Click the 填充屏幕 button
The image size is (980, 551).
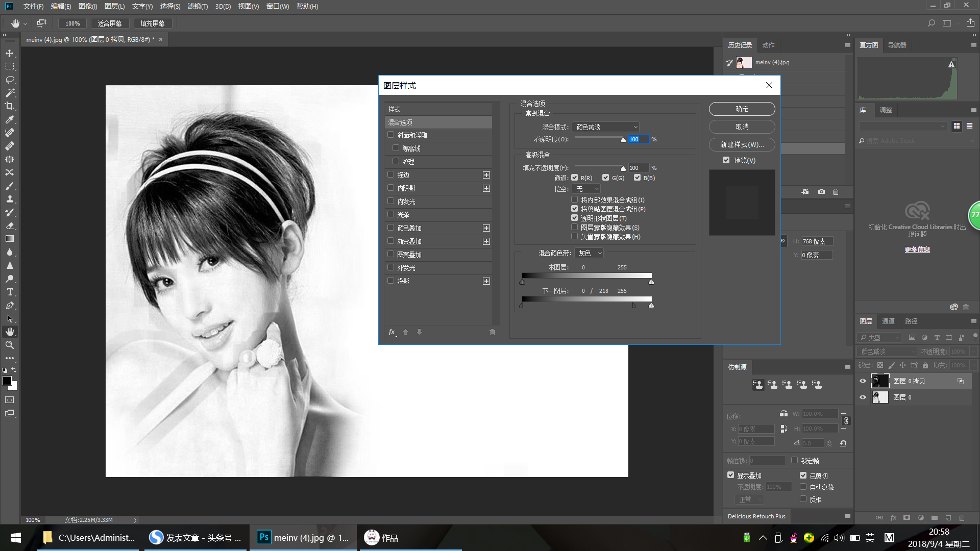coord(153,23)
